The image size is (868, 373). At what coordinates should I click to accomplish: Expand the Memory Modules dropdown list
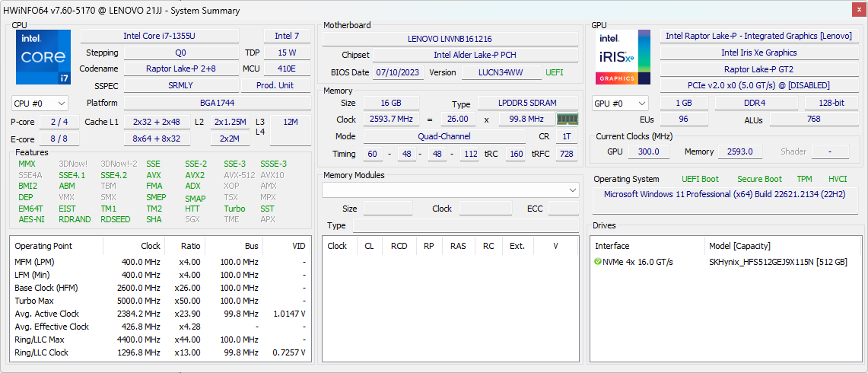(572, 190)
